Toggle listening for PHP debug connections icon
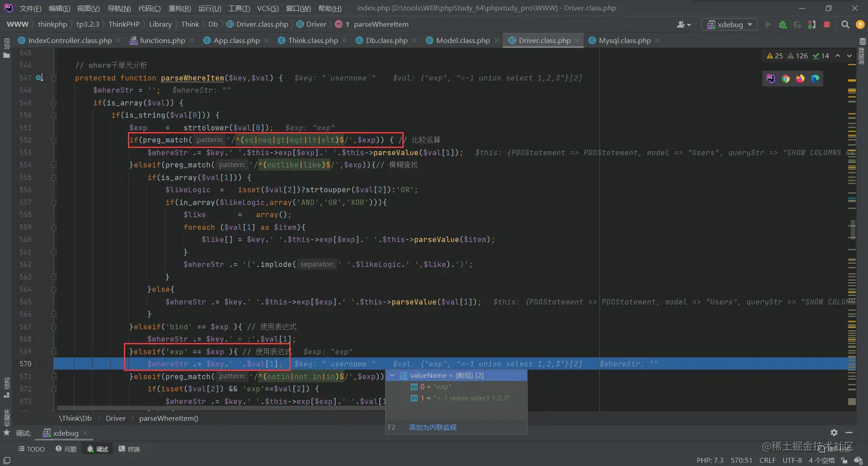This screenshot has height=466, width=868. pyautogui.click(x=812, y=25)
